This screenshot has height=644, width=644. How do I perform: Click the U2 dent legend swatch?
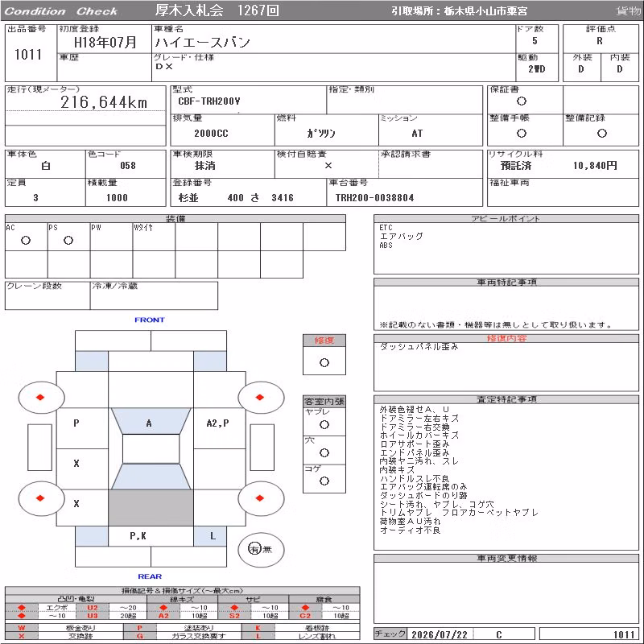coord(93,608)
